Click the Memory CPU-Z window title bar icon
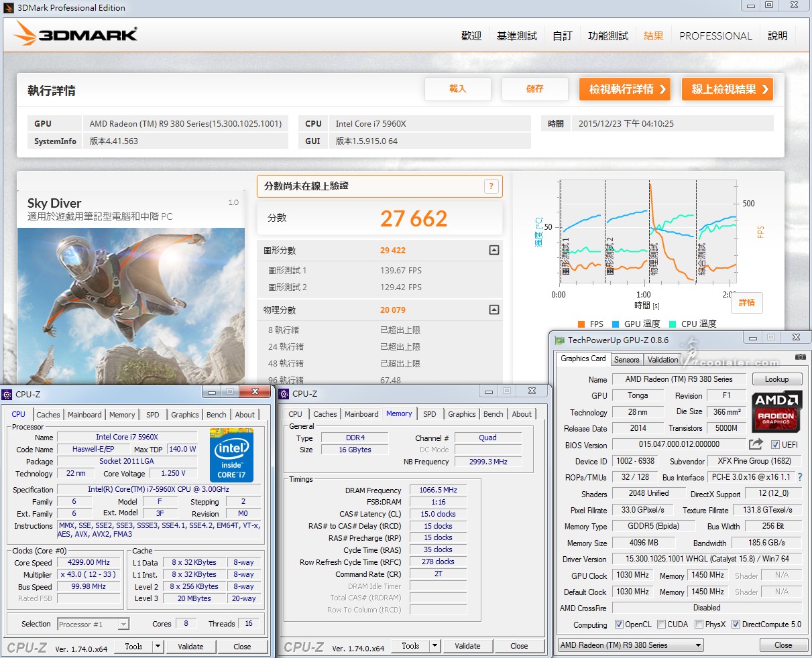 [x=284, y=393]
